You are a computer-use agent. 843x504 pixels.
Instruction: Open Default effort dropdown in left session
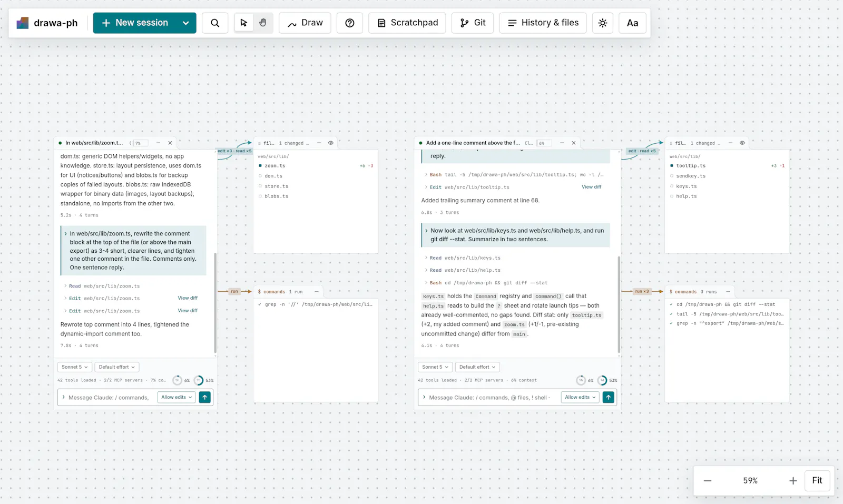tap(117, 367)
